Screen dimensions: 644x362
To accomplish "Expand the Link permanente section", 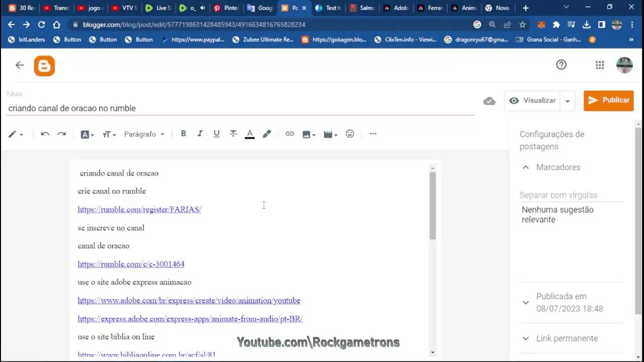I will click(x=526, y=338).
